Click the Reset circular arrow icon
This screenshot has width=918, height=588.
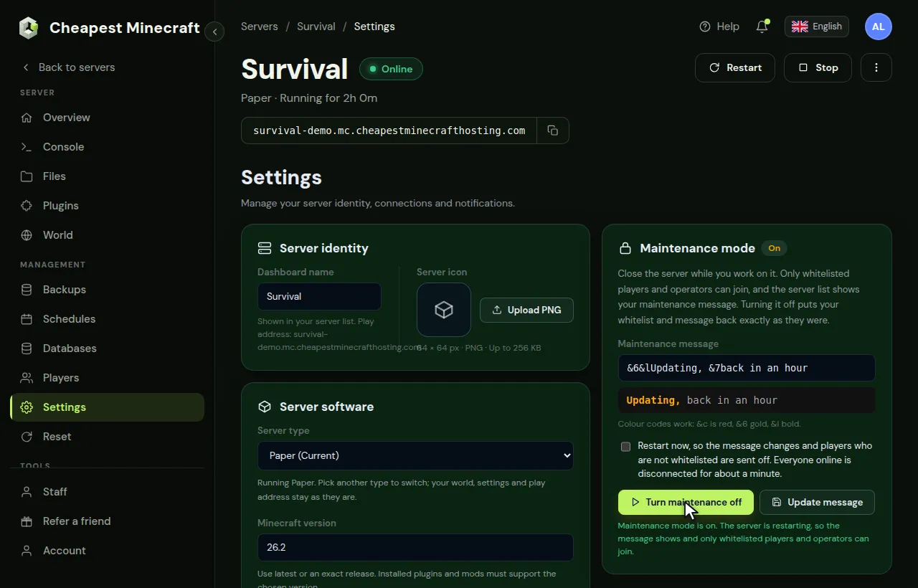(27, 437)
